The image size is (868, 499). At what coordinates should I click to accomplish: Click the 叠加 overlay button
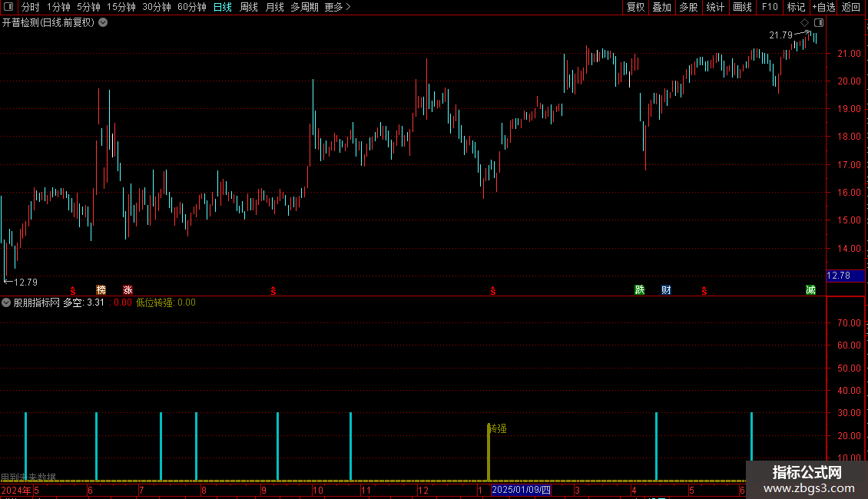(x=661, y=7)
